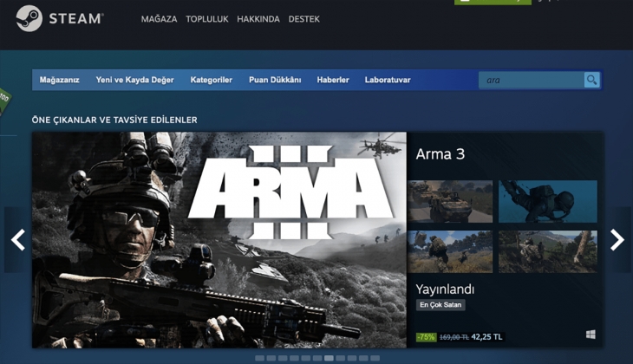This screenshot has width=633, height=364.
Task: Click ÖNE ÇIKANLAR VE TAVSİYE EDİLENLER heading
Action: pyautogui.click(x=114, y=120)
